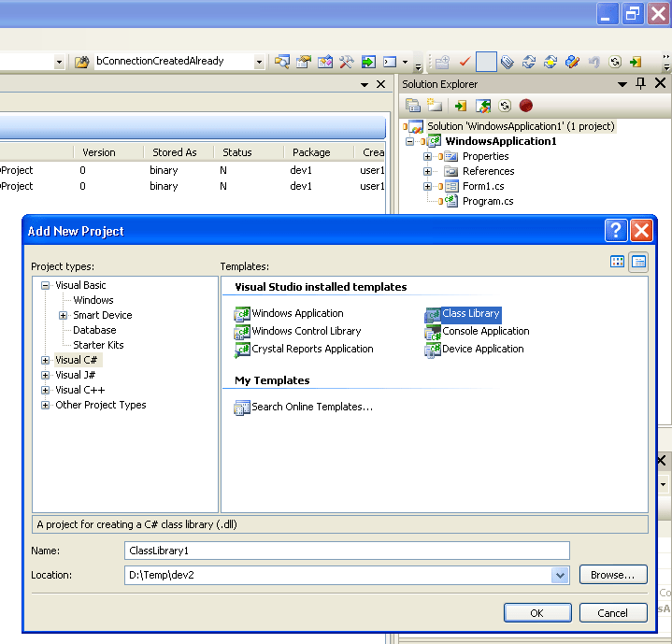Viewport: 672px width, 644px height.
Task: Click the find folder icon left of bConnectionCreatedAlready
Action: tap(81, 62)
